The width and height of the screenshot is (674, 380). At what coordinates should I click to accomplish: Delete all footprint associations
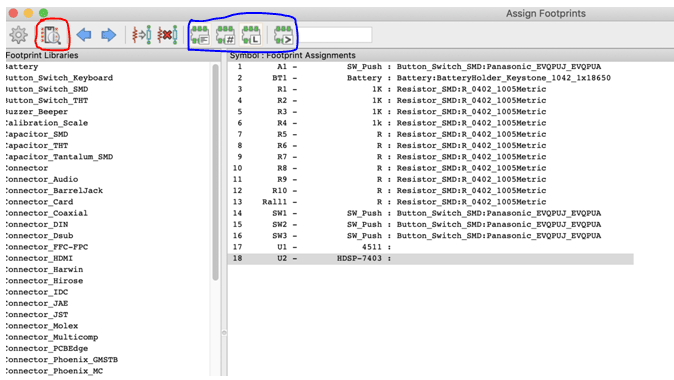point(167,35)
